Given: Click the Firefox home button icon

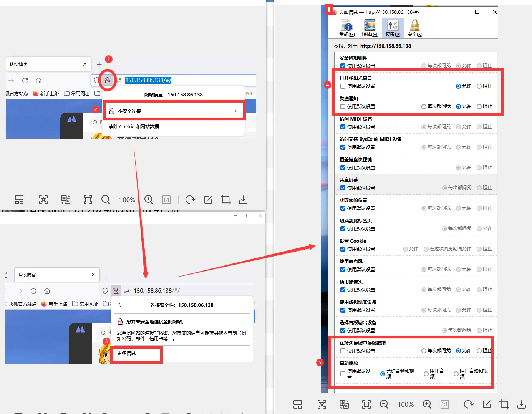Looking at the screenshot, I should [38, 80].
